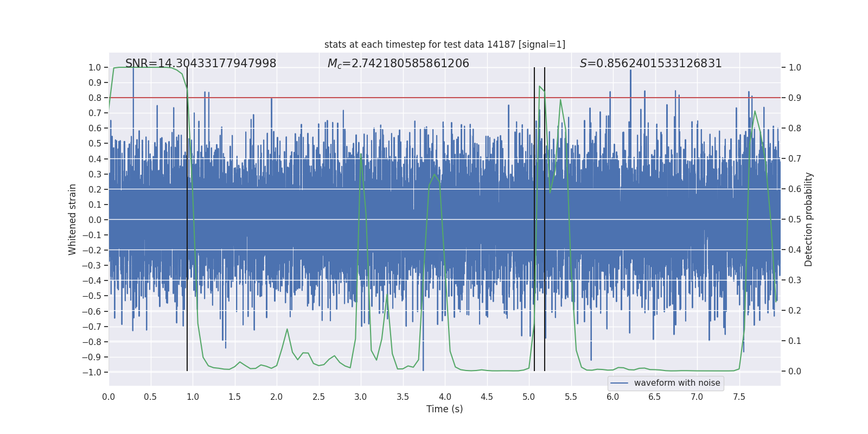The height and width of the screenshot is (434, 868).
Task: Click the 0.6 tick on the Detection probability axis
Action: tap(795, 189)
